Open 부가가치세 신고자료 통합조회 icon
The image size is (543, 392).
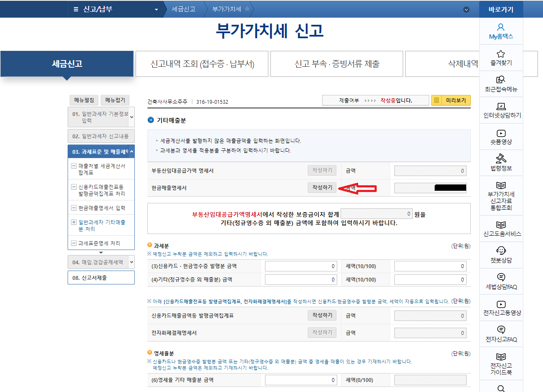(x=501, y=185)
